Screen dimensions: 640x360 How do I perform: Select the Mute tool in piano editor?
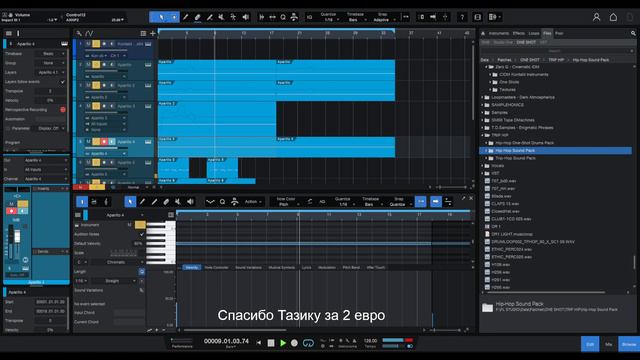click(x=178, y=202)
